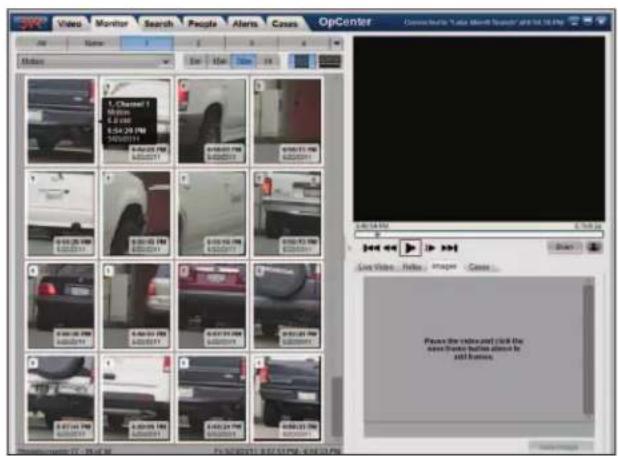The width and height of the screenshot is (618, 456).
Task: Toggle the channel 2 filter button
Action: (199, 43)
